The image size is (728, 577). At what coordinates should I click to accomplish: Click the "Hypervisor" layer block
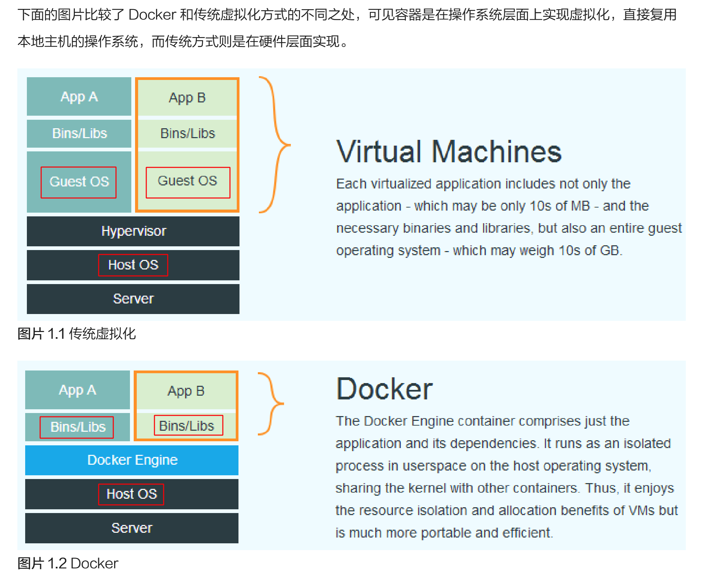coord(133,231)
